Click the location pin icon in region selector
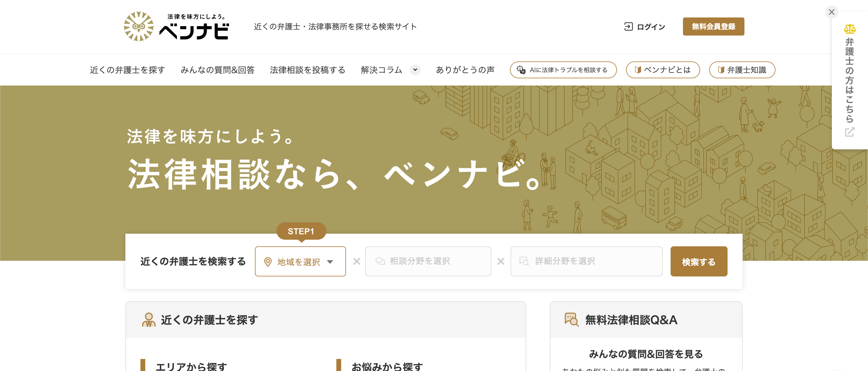This screenshot has width=868, height=371. click(x=268, y=262)
